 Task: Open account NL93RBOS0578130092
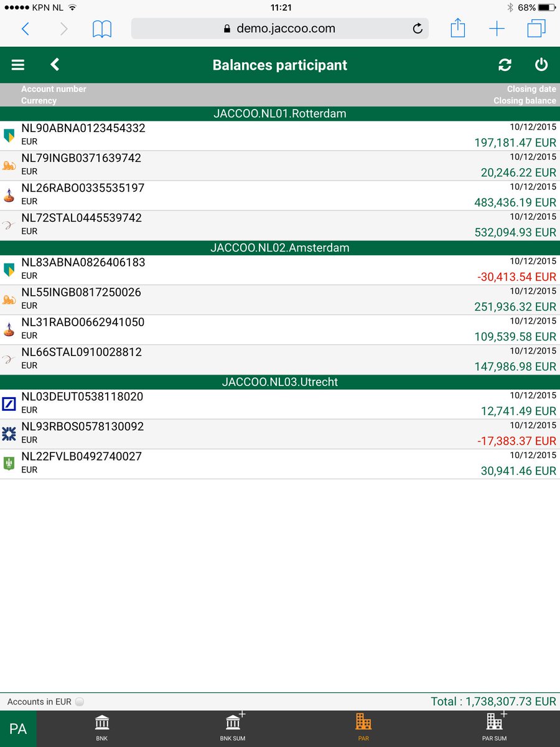[x=280, y=435]
